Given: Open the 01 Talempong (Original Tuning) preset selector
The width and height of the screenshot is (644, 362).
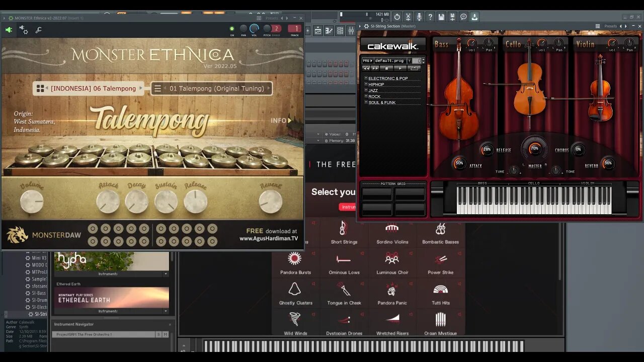Looking at the screenshot, I should click(x=211, y=88).
